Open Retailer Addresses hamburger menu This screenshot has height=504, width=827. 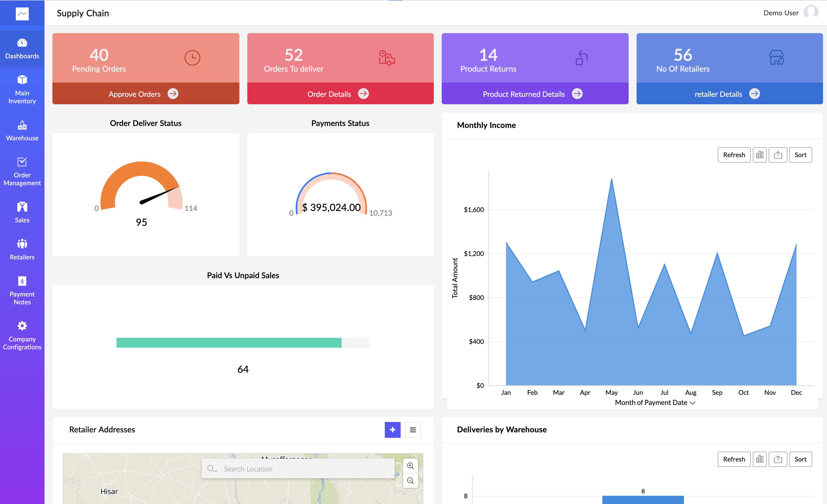(x=413, y=430)
